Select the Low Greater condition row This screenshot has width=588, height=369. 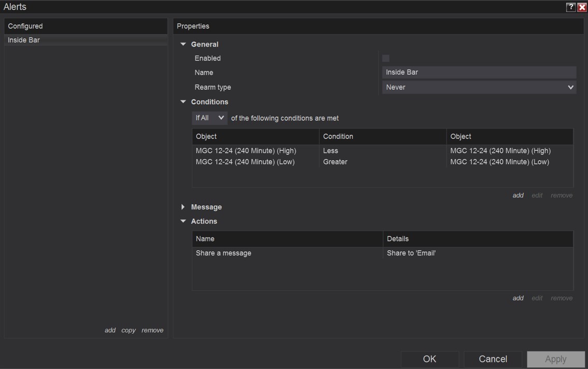[x=382, y=162]
